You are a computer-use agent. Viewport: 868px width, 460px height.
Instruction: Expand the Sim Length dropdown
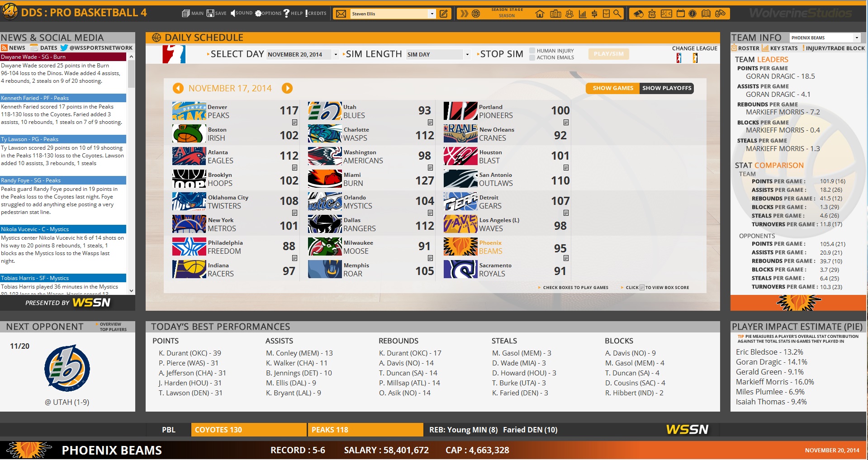(x=467, y=55)
